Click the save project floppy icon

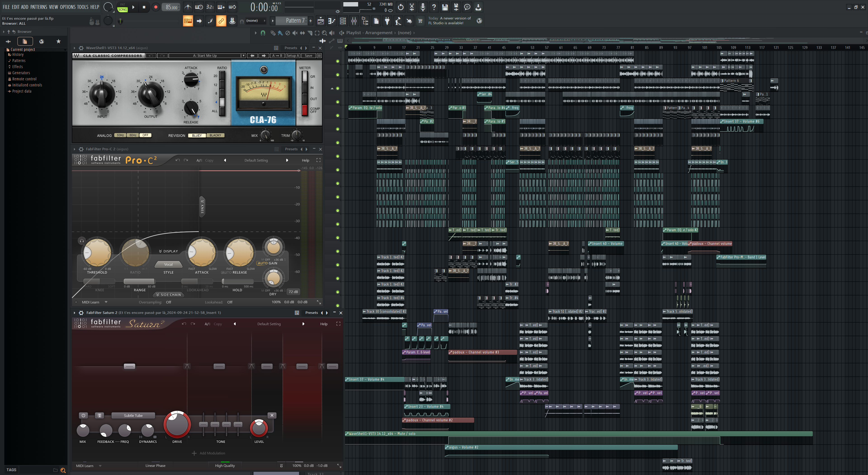[445, 7]
